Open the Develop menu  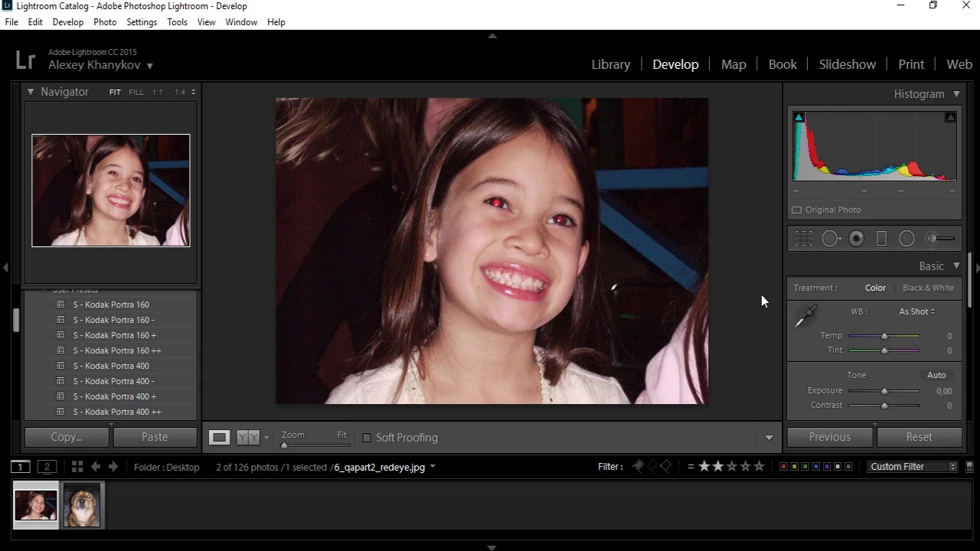click(67, 22)
